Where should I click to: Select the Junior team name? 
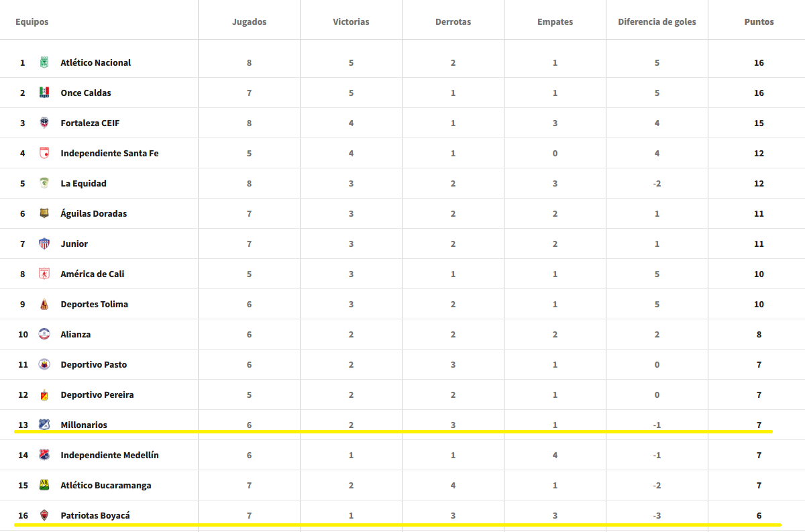[74, 244]
